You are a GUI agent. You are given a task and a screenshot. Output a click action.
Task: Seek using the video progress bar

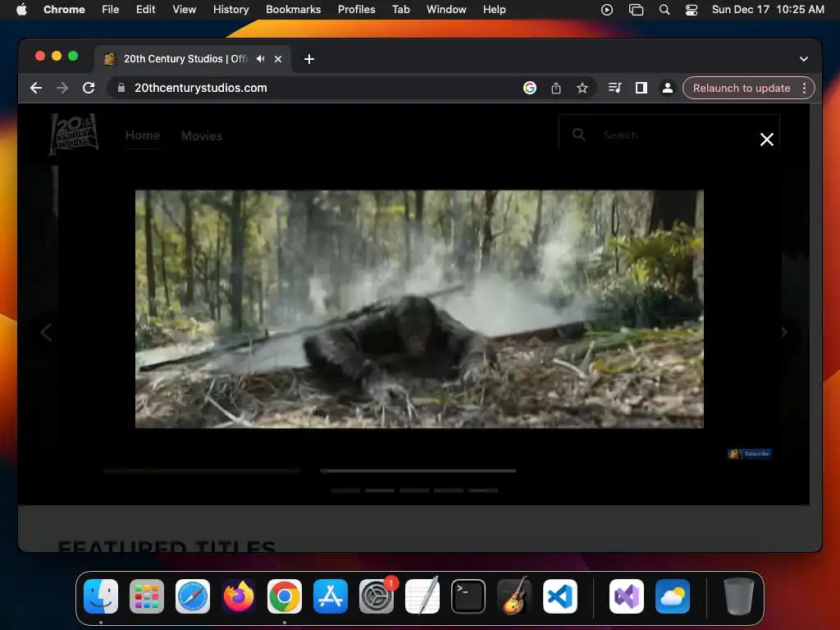pyautogui.click(x=418, y=470)
